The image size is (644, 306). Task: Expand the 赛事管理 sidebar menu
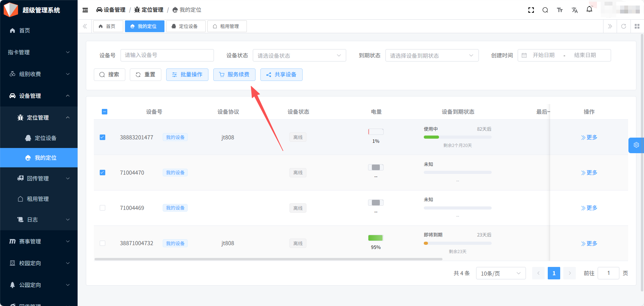pyautogui.click(x=39, y=241)
